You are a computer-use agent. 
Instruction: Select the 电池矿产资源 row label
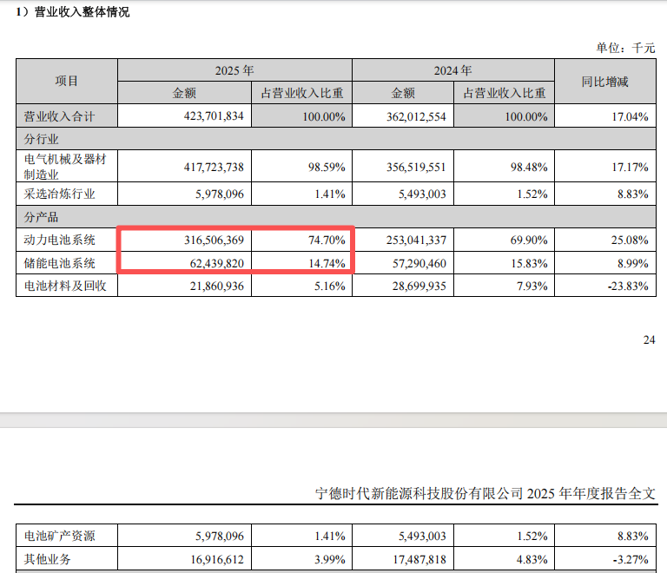point(58,535)
